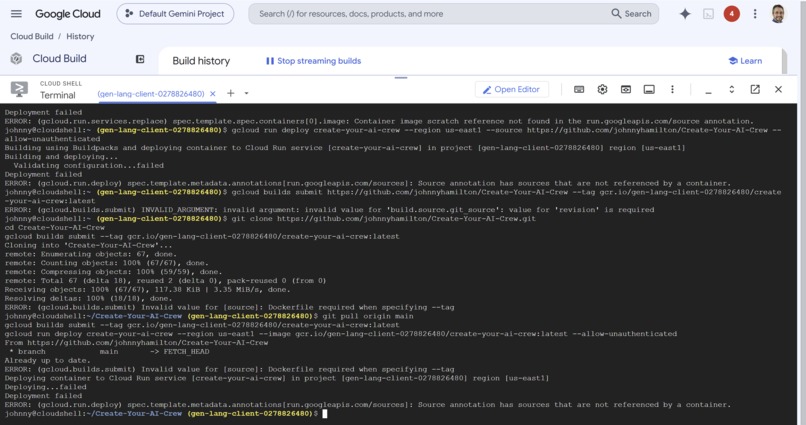Screen dimensions: 806x425
Task: Click the 'cd Create-Your-AI-Crew' line
Action: point(54,227)
